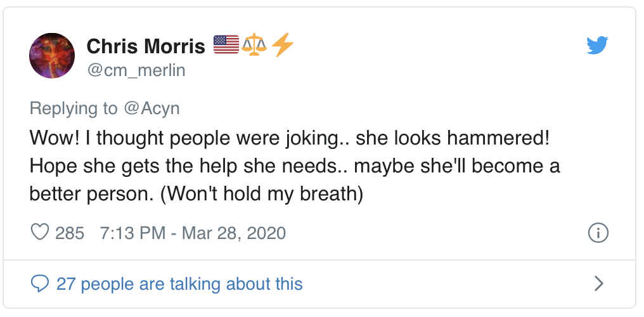Viewport: 644px width, 317px height.
Task: Click the text '(Won't hold my breath)'
Action: point(262,193)
